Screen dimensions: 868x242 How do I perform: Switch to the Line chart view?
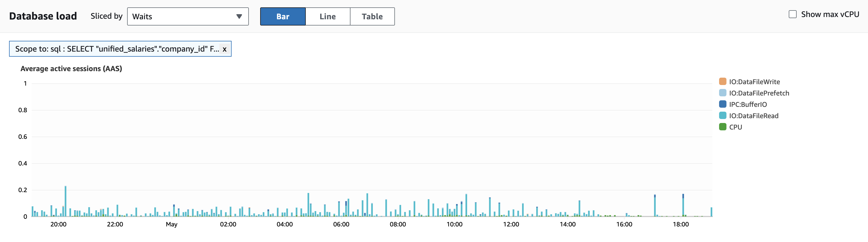click(x=327, y=16)
